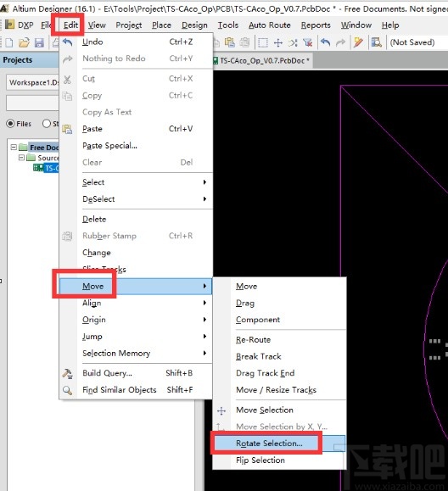
Task: Choose Move / Resize Tracks in the submenu
Action: [x=279, y=390]
